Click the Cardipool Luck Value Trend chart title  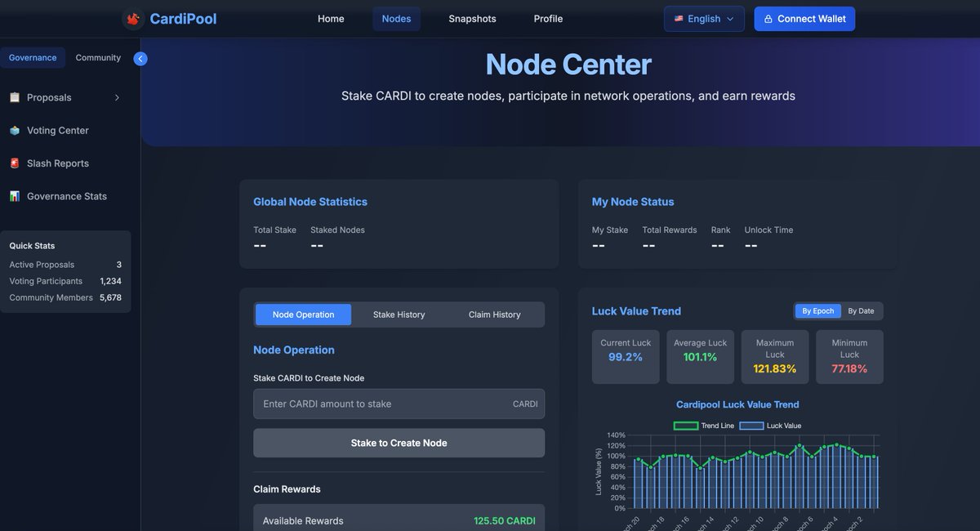point(737,404)
